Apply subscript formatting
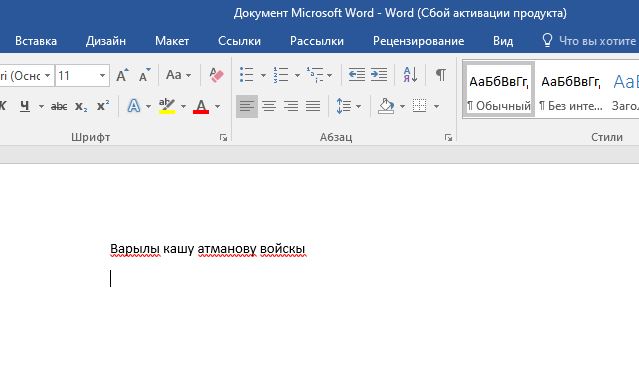The image size is (639, 380). [x=81, y=106]
